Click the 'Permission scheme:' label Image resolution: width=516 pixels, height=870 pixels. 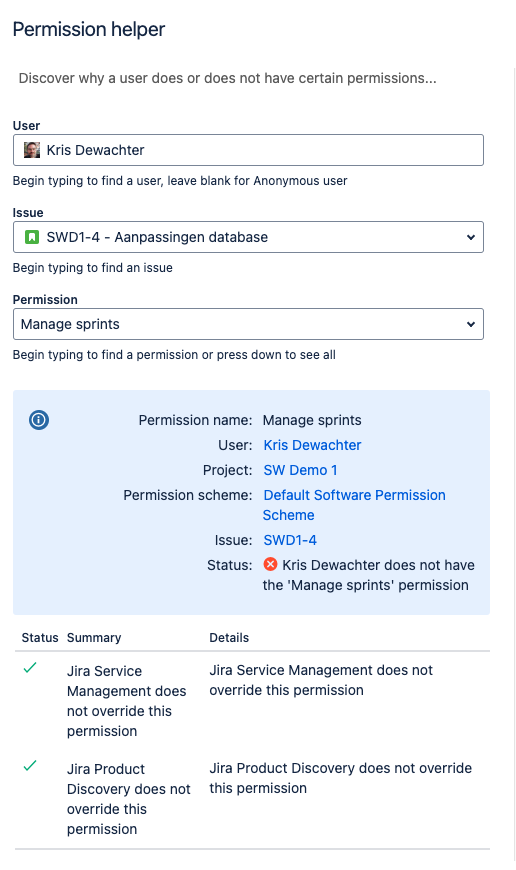click(188, 495)
